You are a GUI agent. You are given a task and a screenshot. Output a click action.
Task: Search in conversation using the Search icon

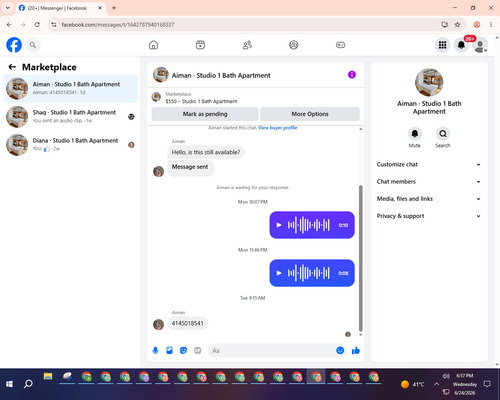point(443,134)
